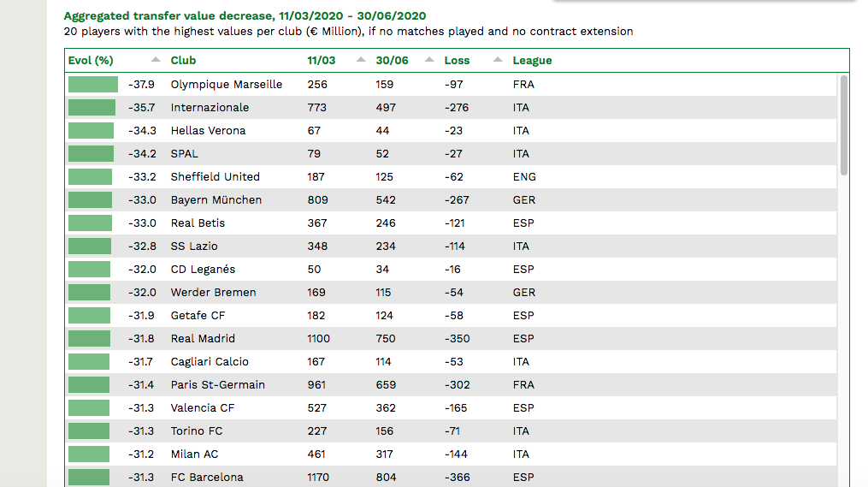
Task: Click the Sheffield United -62 loss value
Action: point(453,176)
